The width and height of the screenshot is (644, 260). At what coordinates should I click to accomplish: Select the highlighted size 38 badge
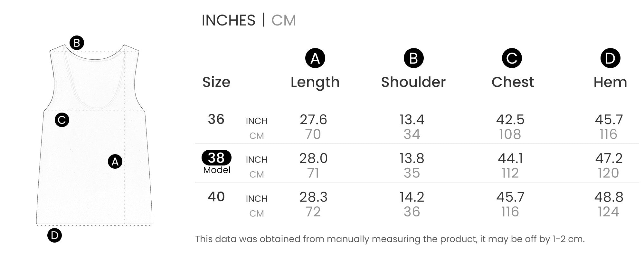(216, 158)
